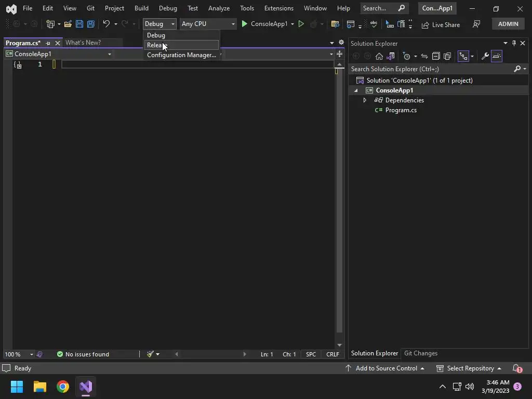Open the notifications bell icon

pos(517,368)
